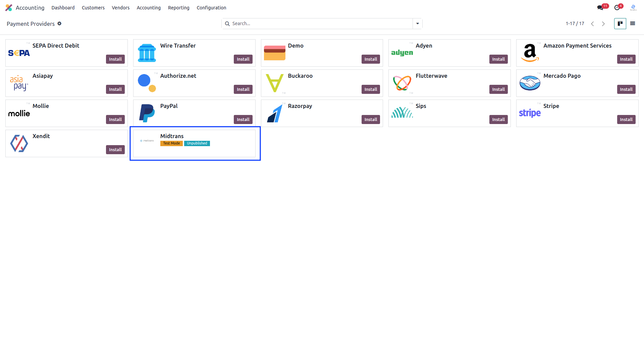Image resolution: width=644 pixels, height=362 pixels.
Task: Click the Payment Providers breadcrumb title
Action: tap(31, 24)
